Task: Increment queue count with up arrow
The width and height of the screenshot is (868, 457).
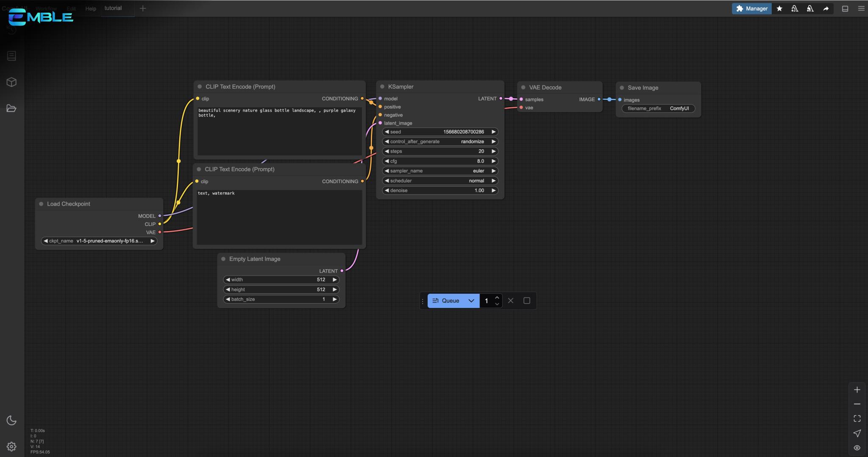Action: (x=497, y=297)
